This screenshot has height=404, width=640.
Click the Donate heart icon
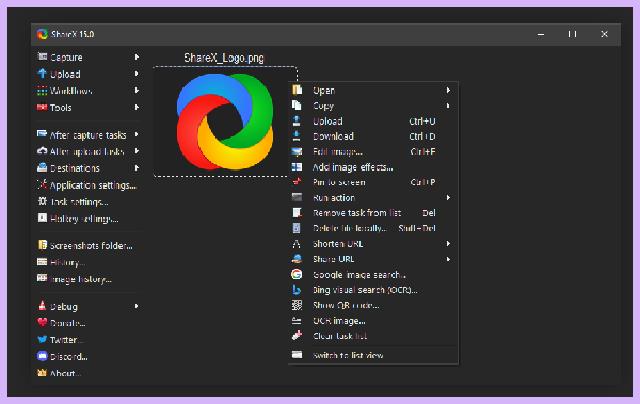tap(42, 322)
